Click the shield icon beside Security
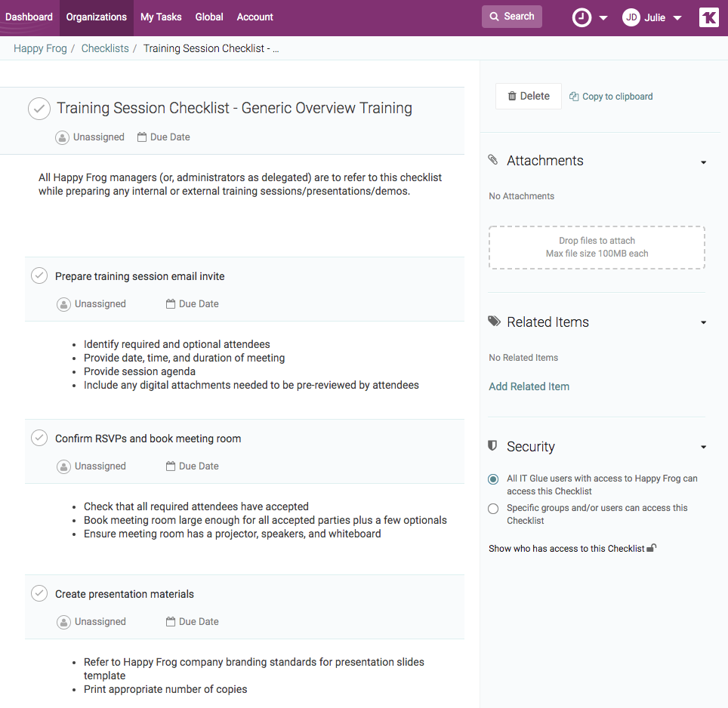The height and width of the screenshot is (708, 728). tap(493, 446)
